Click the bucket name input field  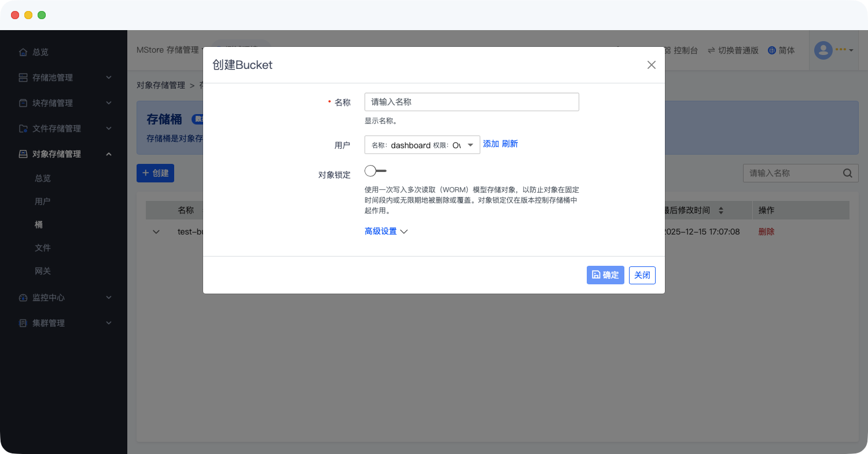pos(472,102)
